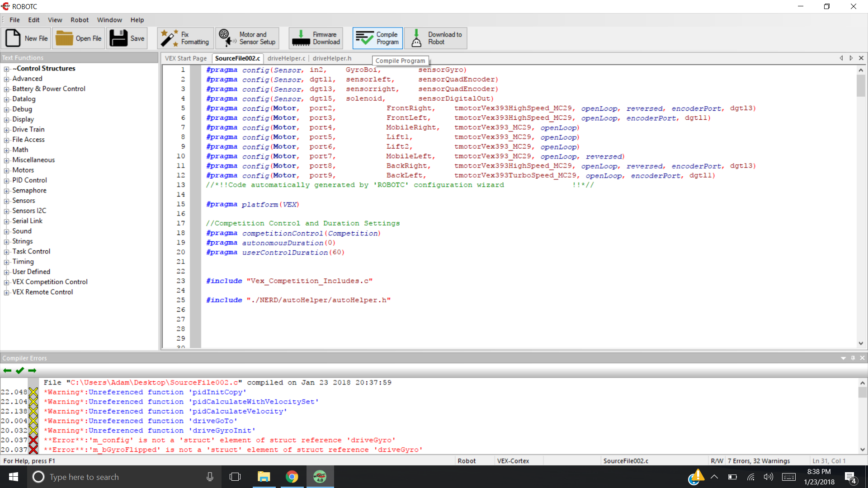Expand the Datalog tree node
The width and height of the screenshot is (868, 488).
click(x=6, y=99)
